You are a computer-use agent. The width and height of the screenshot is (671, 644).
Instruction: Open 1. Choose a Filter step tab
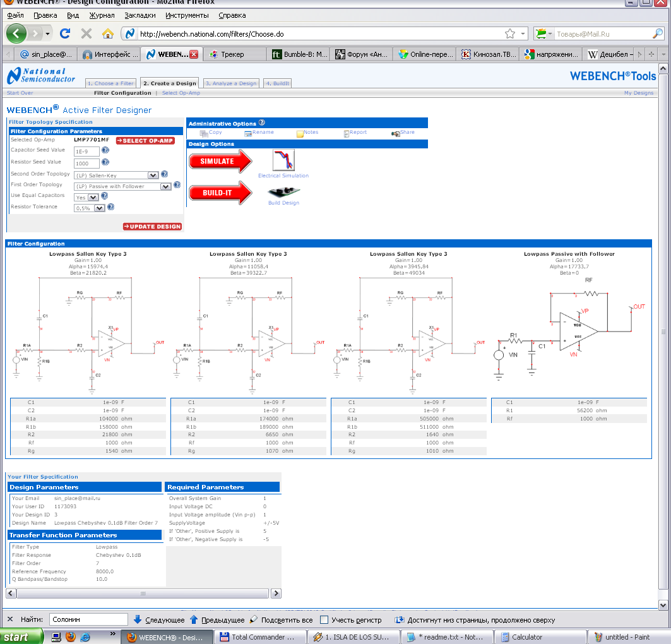[110, 83]
